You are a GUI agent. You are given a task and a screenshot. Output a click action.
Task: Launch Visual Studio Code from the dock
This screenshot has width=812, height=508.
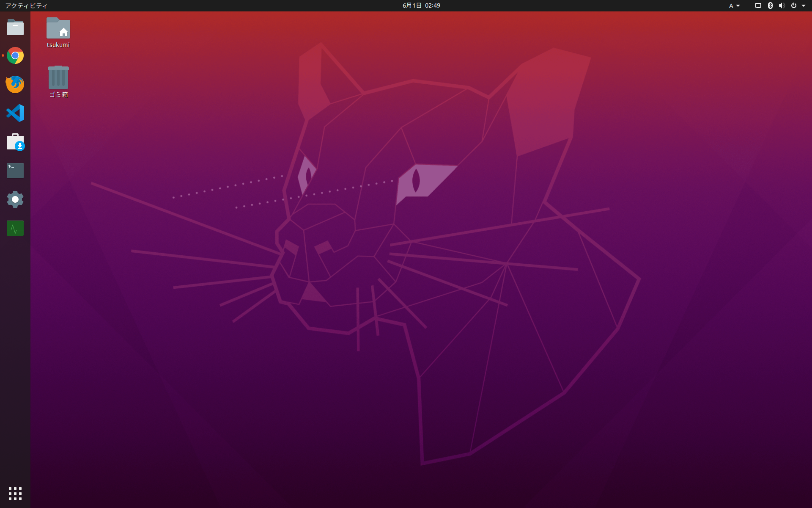pos(15,113)
